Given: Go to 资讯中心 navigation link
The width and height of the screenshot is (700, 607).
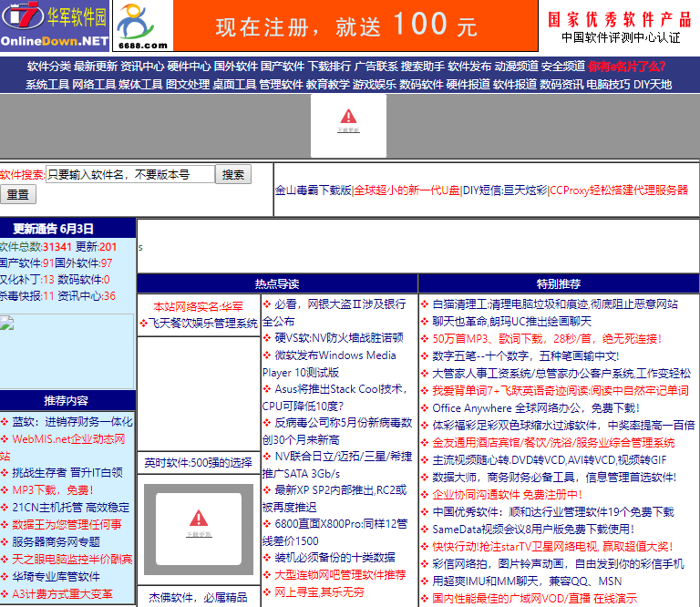Looking at the screenshot, I should 142,67.
